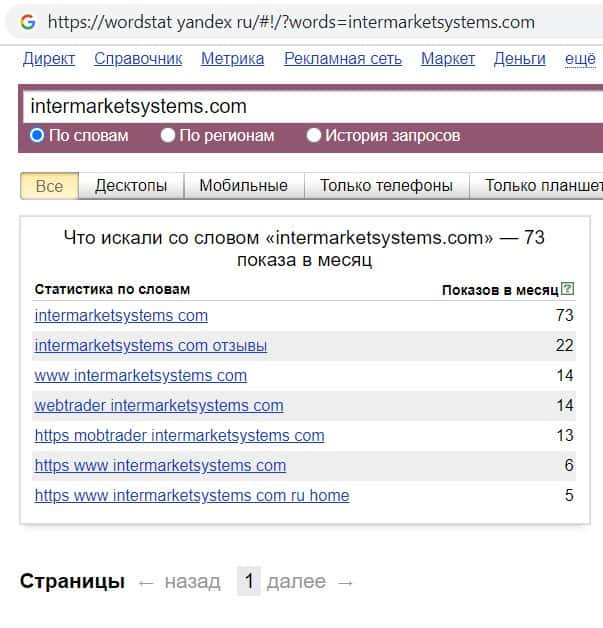Open 'webtrader intermarketsystems com' query link
The width and height of the screenshot is (603, 628).
coord(159,406)
